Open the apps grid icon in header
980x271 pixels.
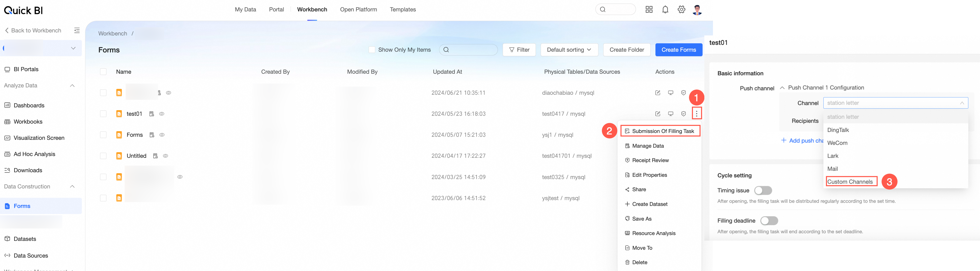(649, 10)
